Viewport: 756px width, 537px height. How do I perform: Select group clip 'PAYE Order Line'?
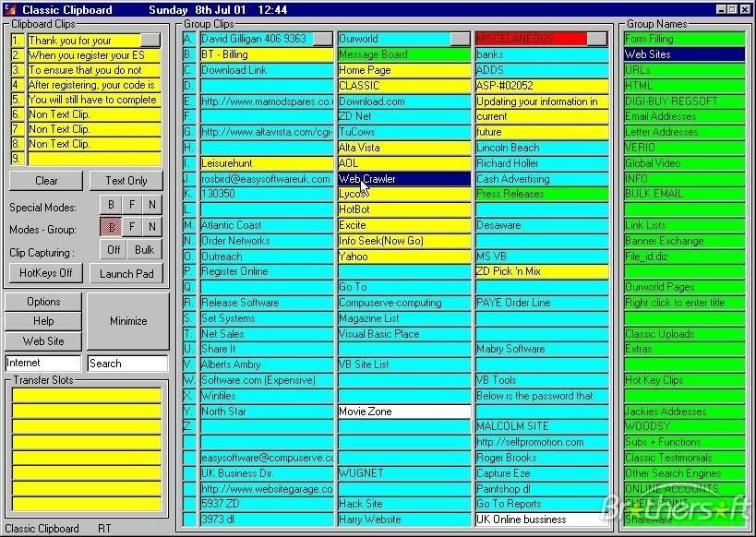[542, 303]
